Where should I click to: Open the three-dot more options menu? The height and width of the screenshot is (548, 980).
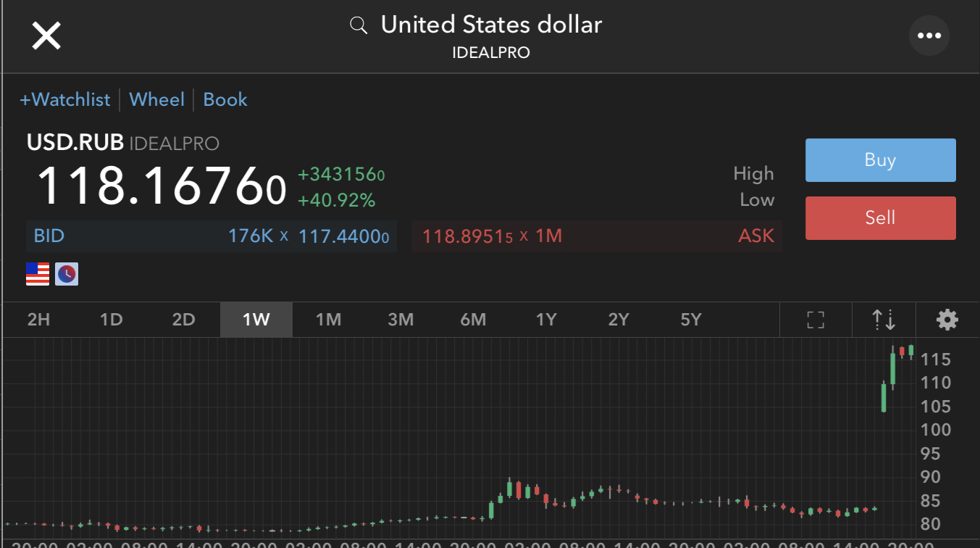click(929, 36)
